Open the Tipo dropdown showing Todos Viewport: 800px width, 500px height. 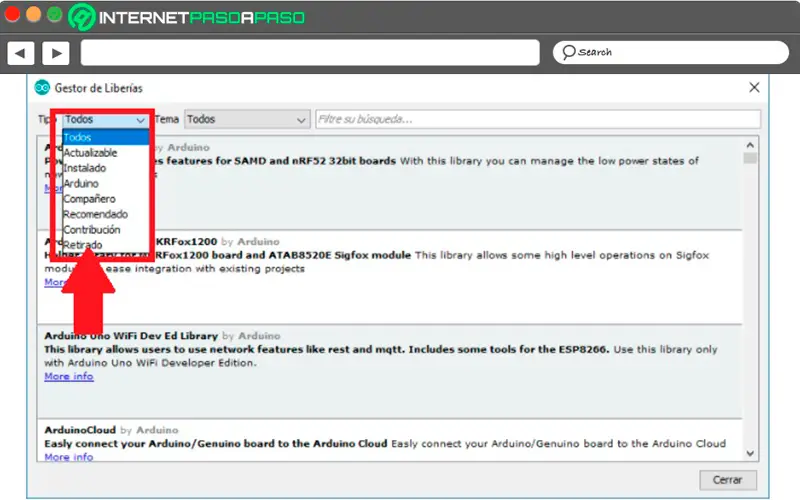click(105, 119)
